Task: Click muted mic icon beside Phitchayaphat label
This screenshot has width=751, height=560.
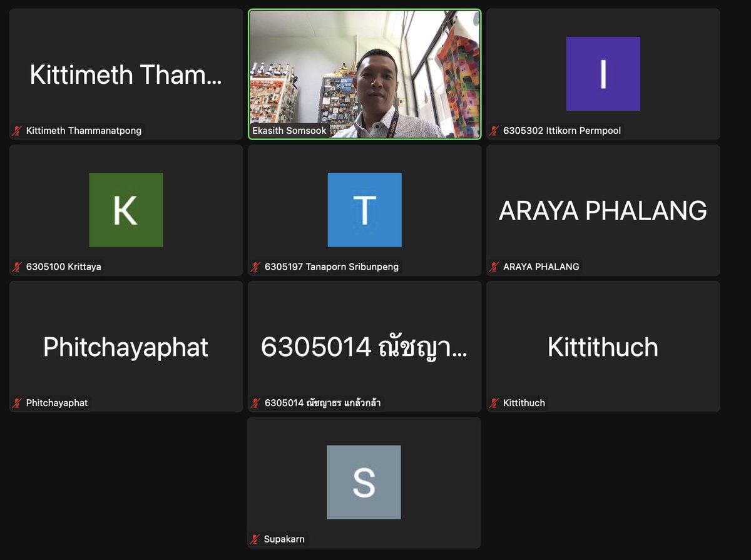Action: click(18, 403)
